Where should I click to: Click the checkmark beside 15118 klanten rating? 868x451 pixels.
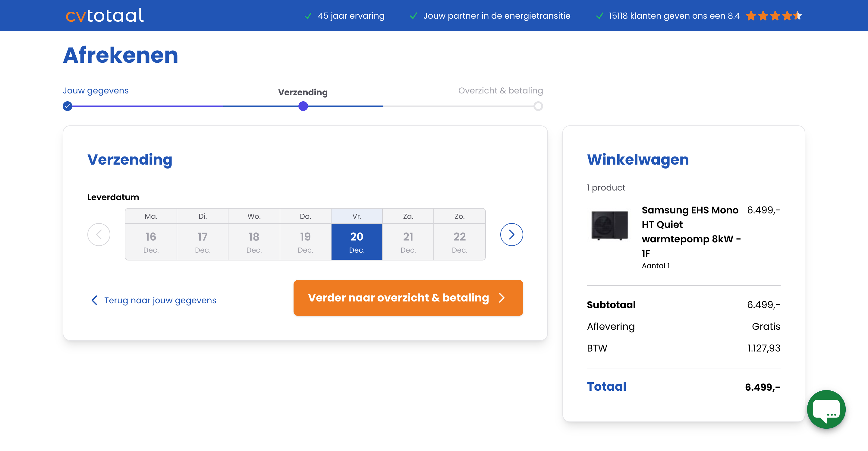599,15
